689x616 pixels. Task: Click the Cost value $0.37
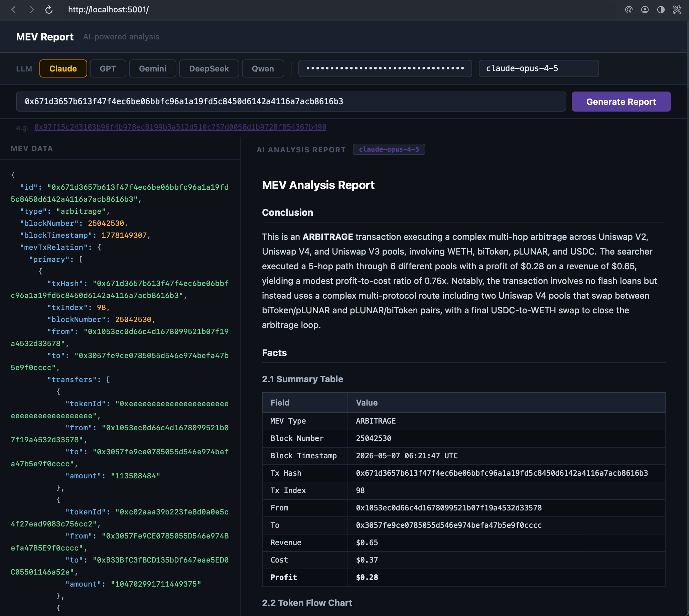coord(367,560)
